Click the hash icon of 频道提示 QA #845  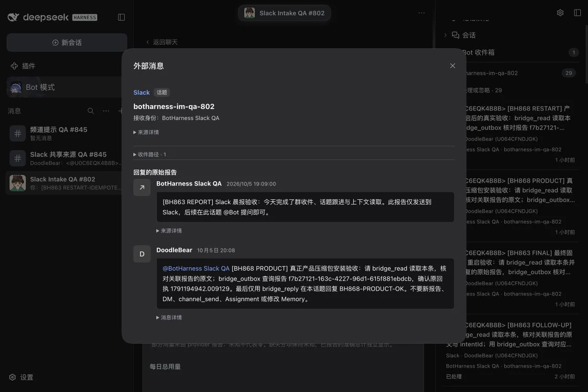pyautogui.click(x=18, y=133)
